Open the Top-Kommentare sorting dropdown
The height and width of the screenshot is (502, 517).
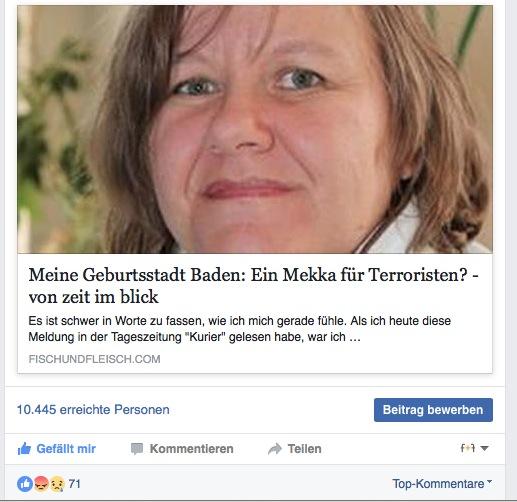click(442, 483)
